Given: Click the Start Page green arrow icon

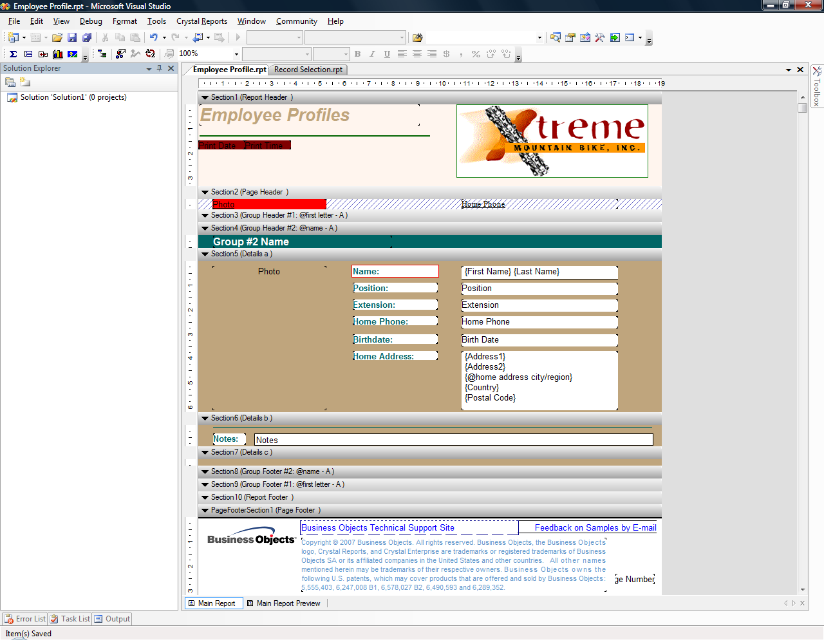Looking at the screenshot, I should click(x=615, y=37).
